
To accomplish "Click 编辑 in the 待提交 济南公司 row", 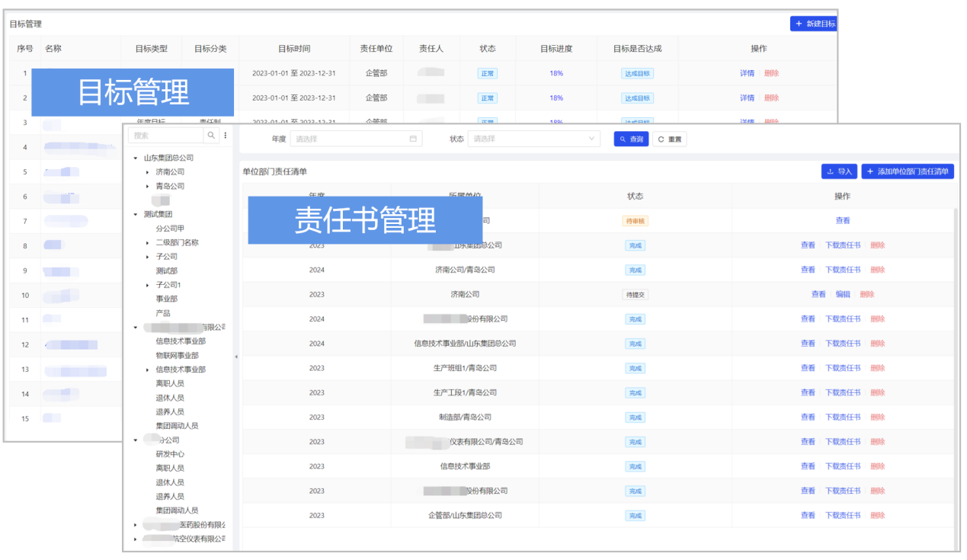I will 842,294.
